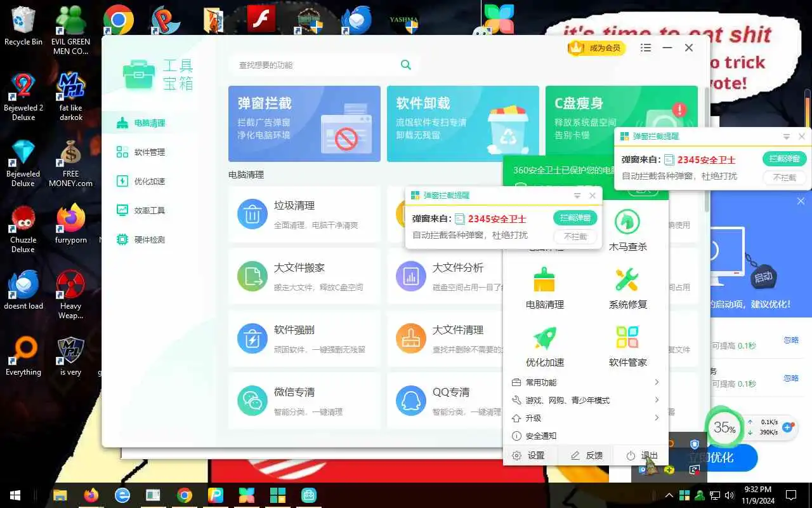Select Heavy Weapon desktop shortcut

pyautogui.click(x=70, y=295)
